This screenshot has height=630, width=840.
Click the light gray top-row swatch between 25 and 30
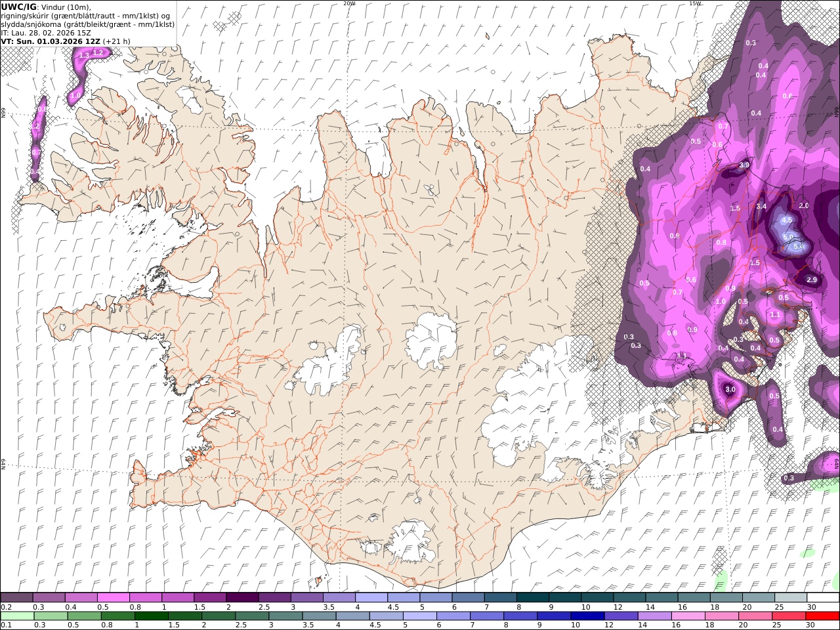point(791,598)
